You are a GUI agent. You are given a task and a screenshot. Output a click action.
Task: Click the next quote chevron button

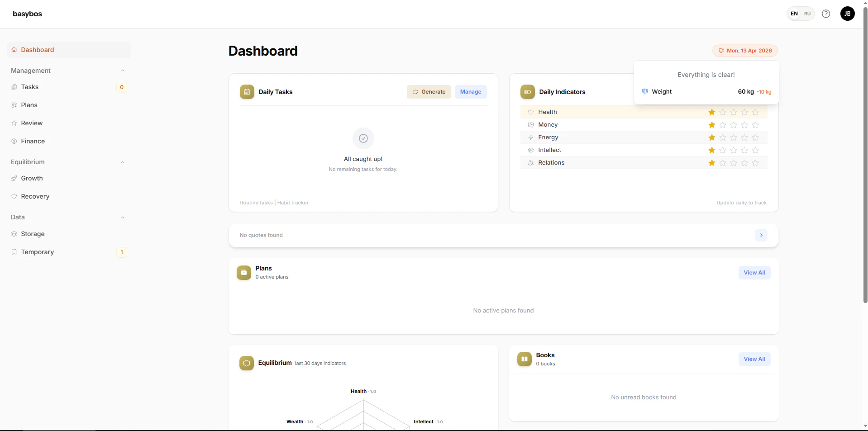pos(761,235)
